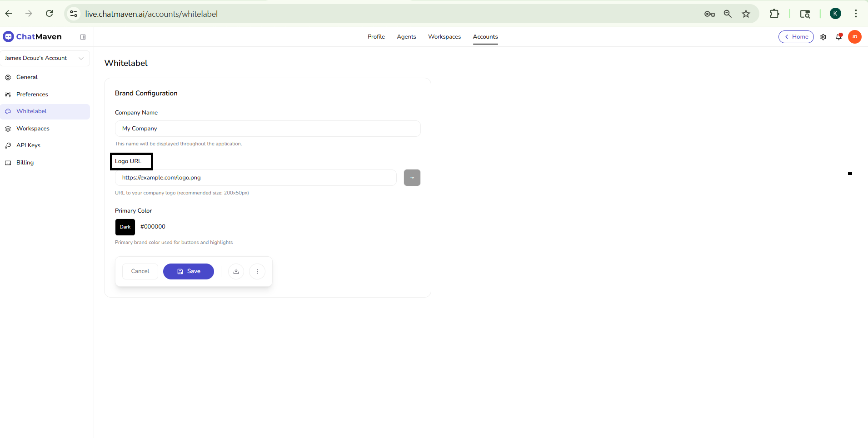Open Chrome three-dot menu
This screenshot has width=868, height=438.
[x=856, y=14]
